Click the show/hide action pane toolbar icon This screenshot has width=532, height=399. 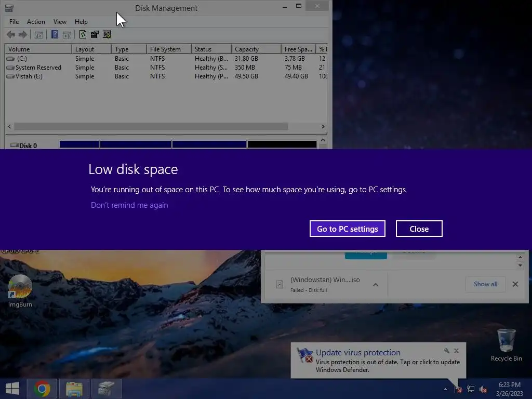(x=67, y=35)
